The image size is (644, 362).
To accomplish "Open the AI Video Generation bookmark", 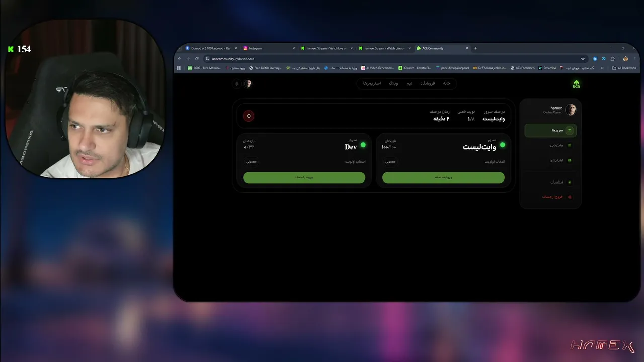I will click(x=377, y=68).
